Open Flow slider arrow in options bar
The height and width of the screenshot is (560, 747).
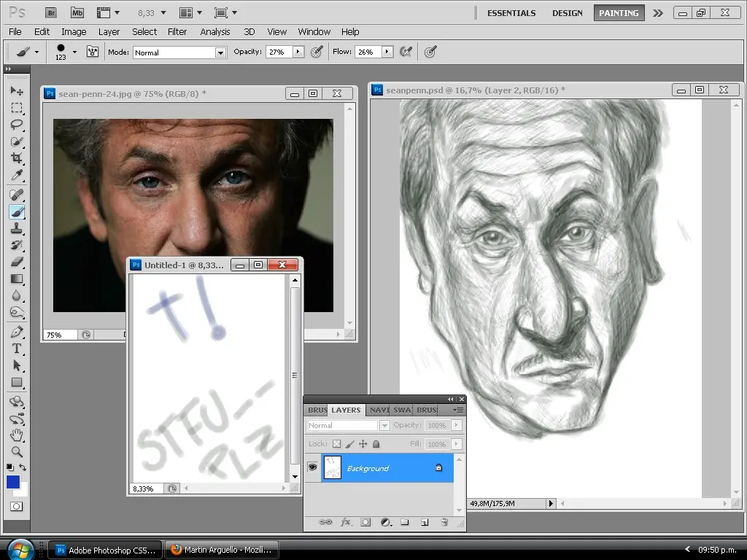coord(387,52)
